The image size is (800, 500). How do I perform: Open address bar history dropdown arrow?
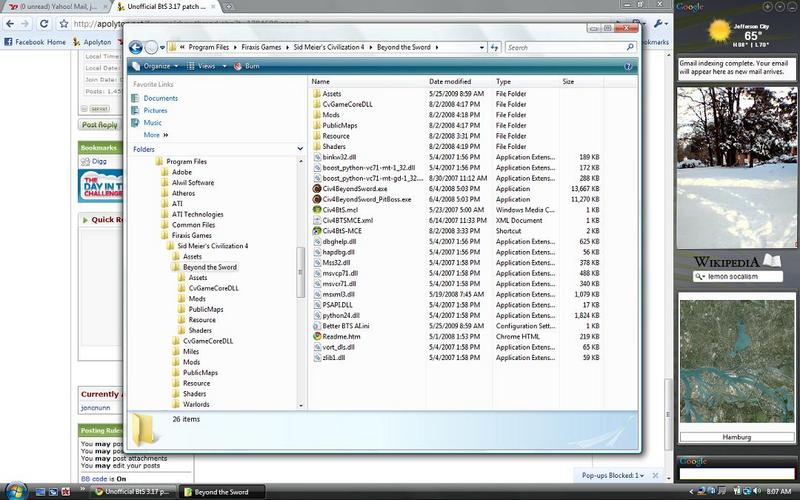click(482, 47)
